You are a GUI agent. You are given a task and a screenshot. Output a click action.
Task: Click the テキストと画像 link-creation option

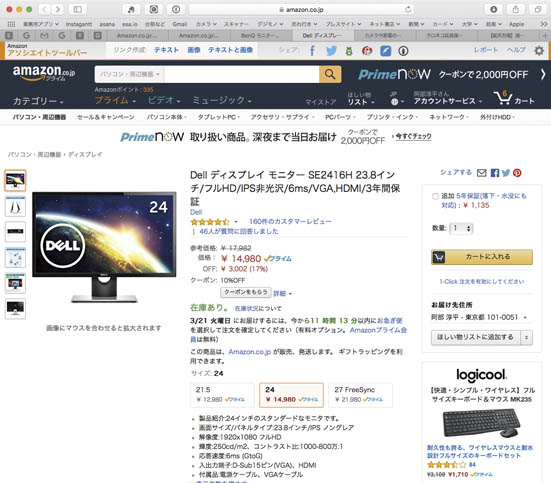231,50
